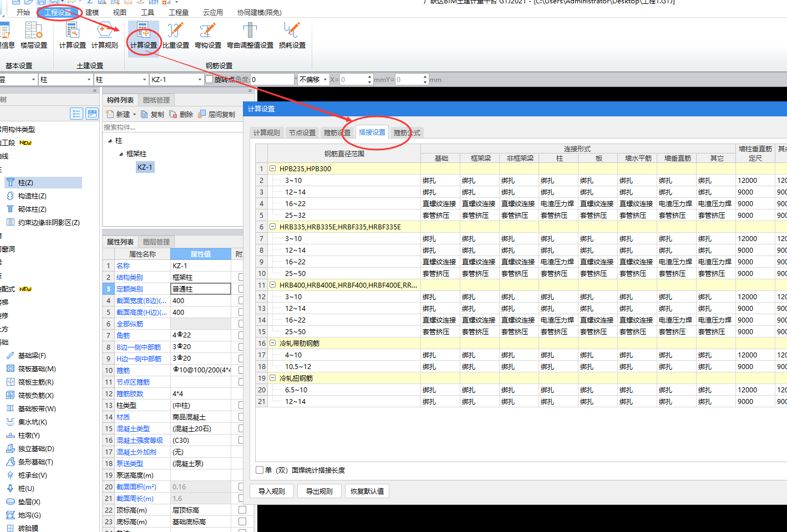Increase X offset stepper

tap(370, 77)
